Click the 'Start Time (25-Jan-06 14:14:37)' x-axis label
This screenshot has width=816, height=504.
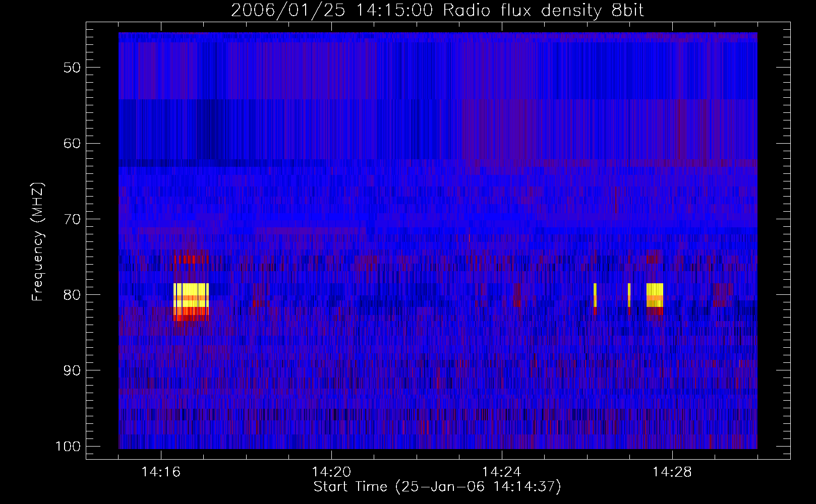[x=437, y=487]
